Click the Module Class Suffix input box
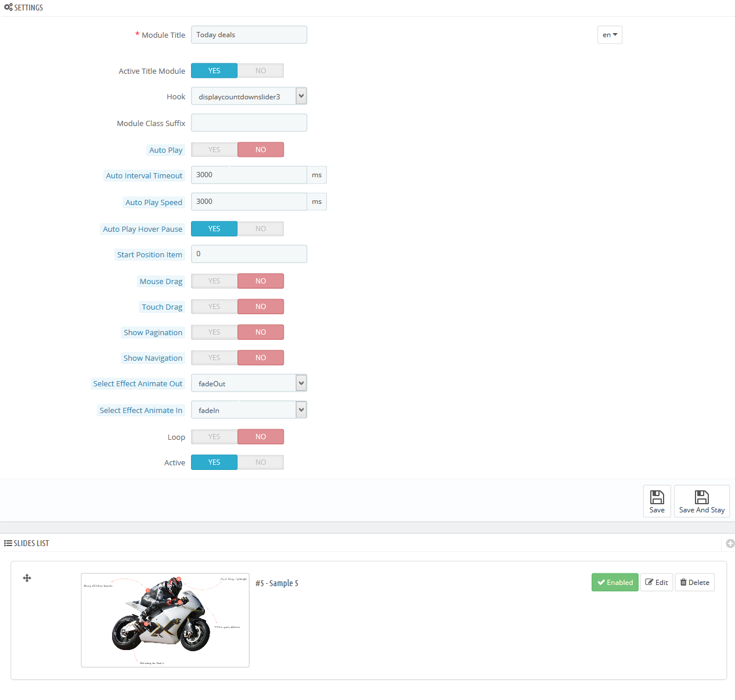The height and width of the screenshot is (700, 735). pos(248,123)
